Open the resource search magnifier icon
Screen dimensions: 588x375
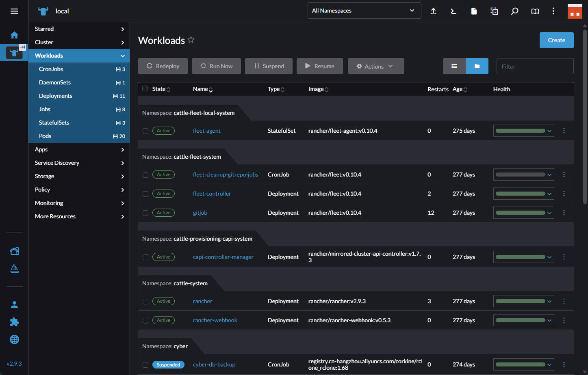pos(514,11)
